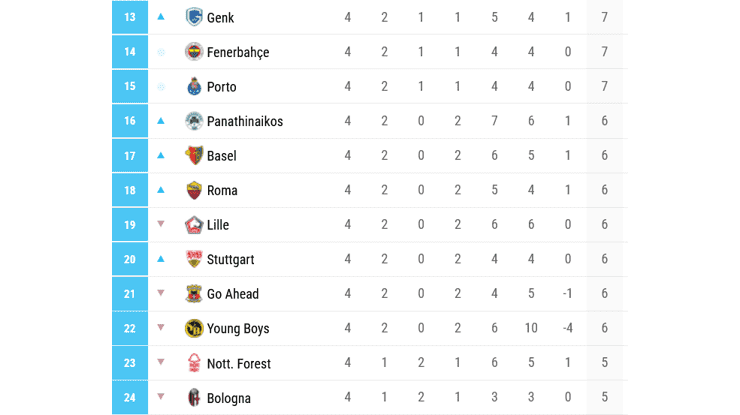The height and width of the screenshot is (415, 740).
Task: Click the Roma club crest
Action: coord(194,190)
